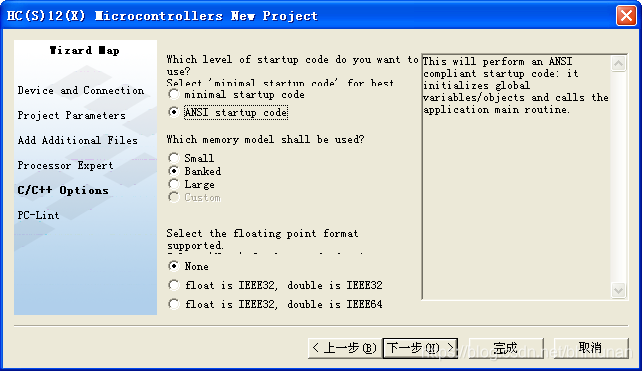Click the 取消 (Cancel) button
Image resolution: width=642 pixels, height=371 pixels.
click(591, 348)
